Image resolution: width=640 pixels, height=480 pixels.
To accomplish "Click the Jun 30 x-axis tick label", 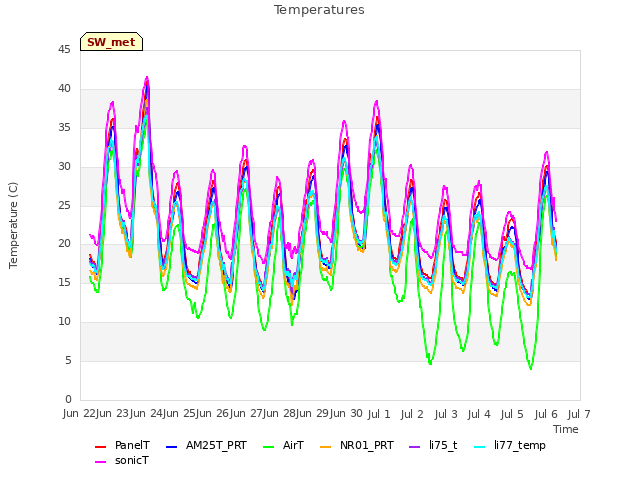I will (346, 414).
